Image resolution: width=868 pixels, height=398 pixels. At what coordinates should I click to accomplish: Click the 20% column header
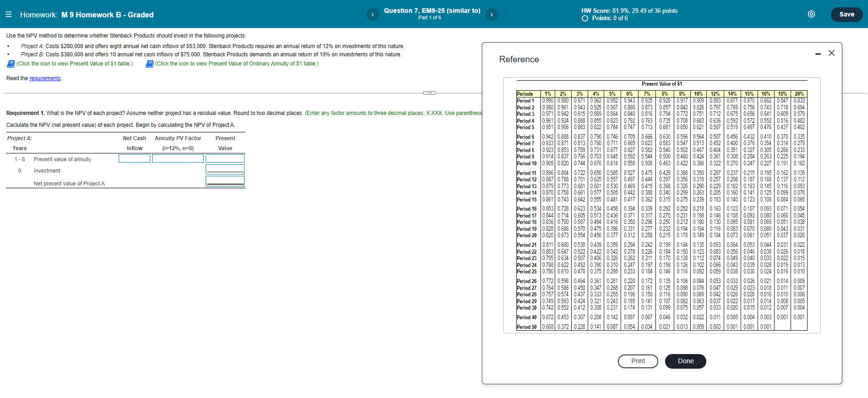point(799,94)
